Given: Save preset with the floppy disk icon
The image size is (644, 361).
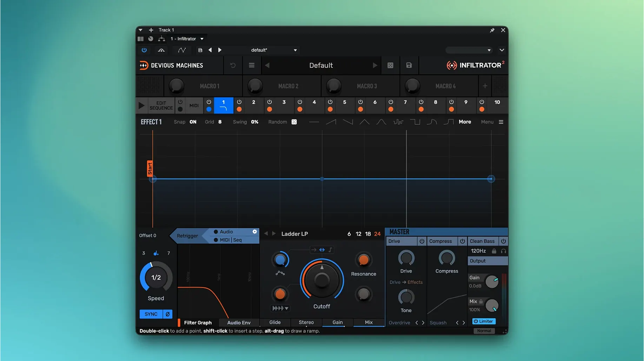Looking at the screenshot, I should pyautogui.click(x=409, y=65).
